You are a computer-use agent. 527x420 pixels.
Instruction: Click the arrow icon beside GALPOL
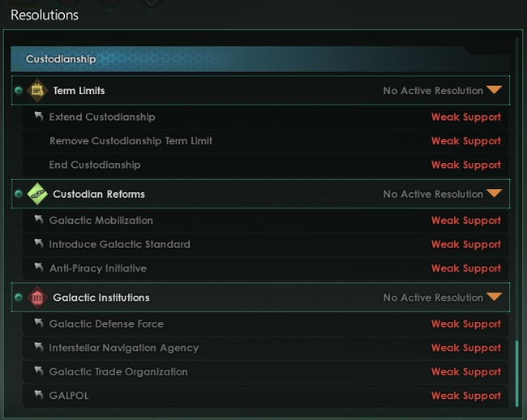38,396
